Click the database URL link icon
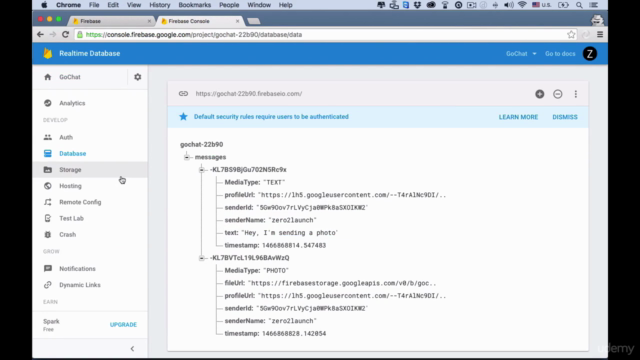The height and width of the screenshot is (360, 640). point(183,93)
